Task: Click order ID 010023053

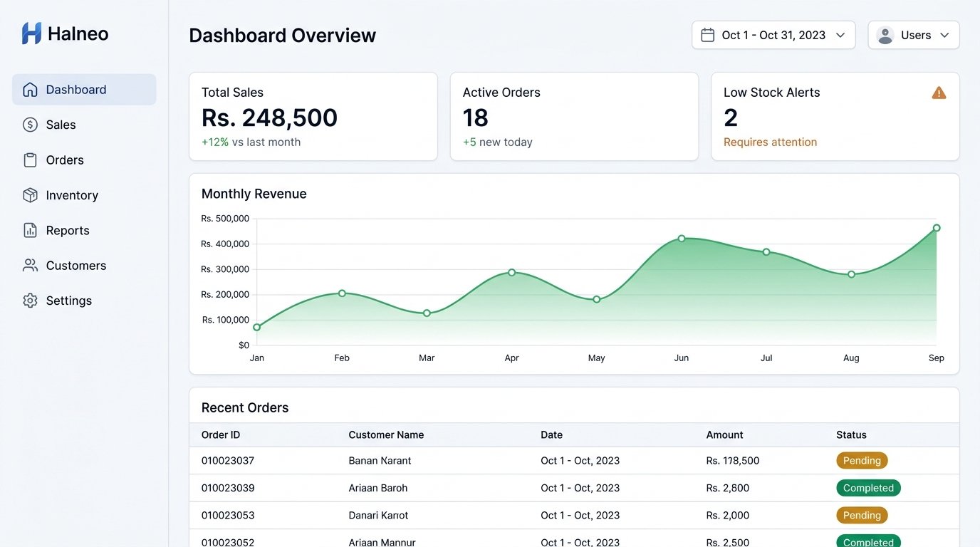Action: click(x=228, y=515)
